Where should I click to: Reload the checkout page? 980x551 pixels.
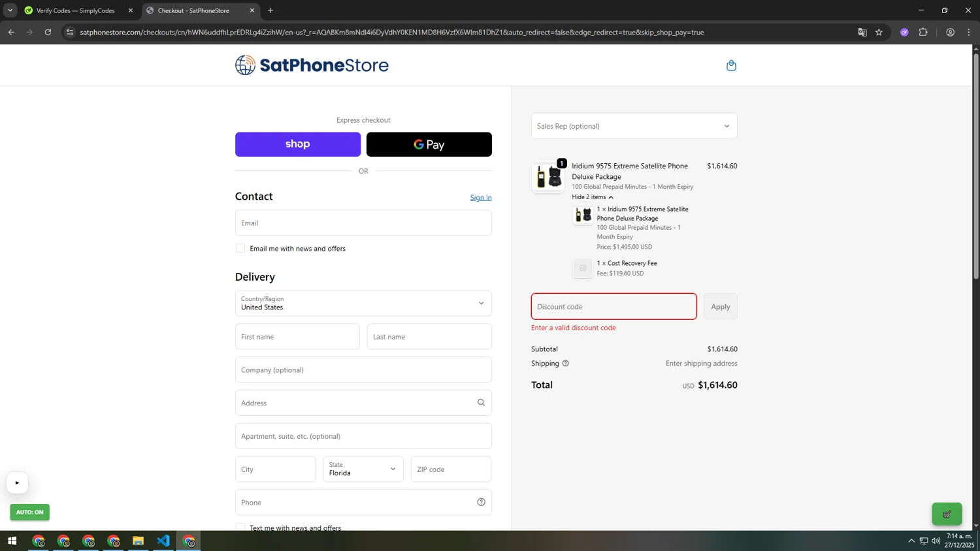click(48, 32)
